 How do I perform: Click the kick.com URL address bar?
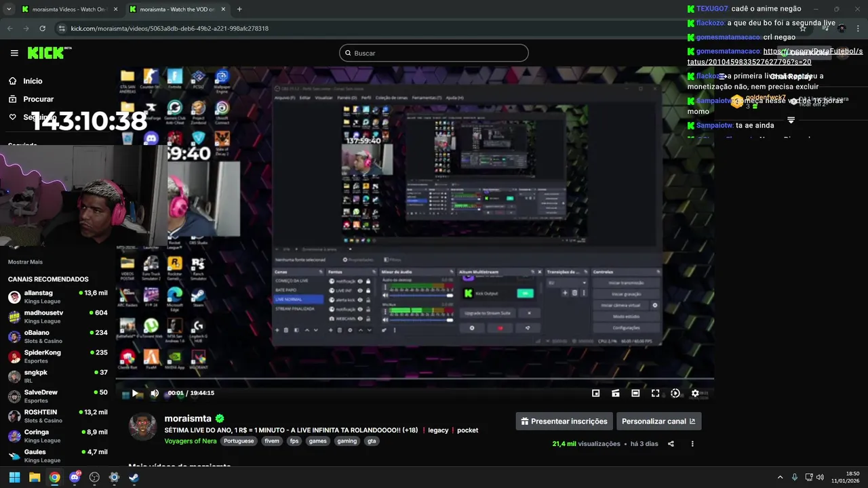click(170, 28)
